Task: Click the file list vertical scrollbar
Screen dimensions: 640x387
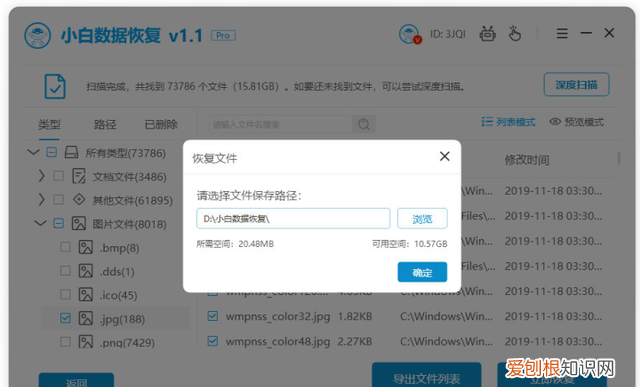Action: coord(619,158)
